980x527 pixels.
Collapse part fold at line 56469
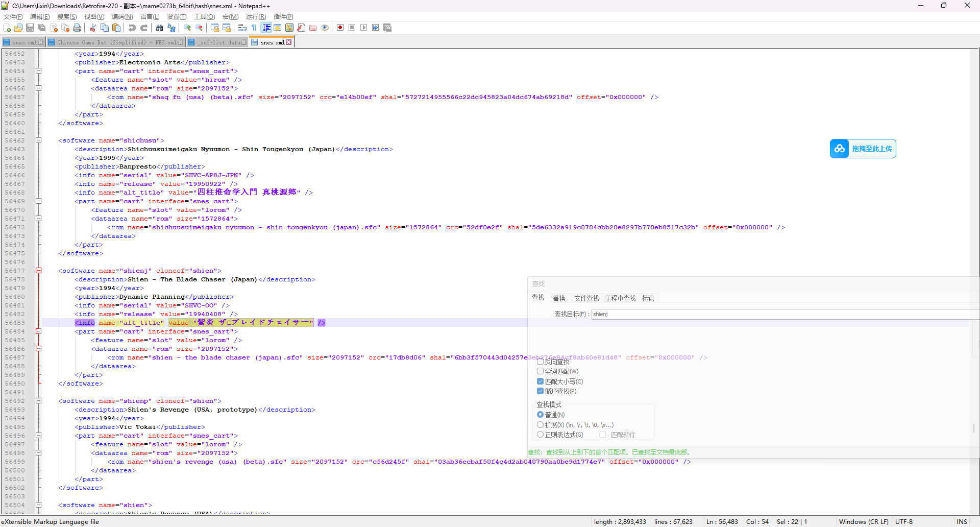click(x=38, y=201)
